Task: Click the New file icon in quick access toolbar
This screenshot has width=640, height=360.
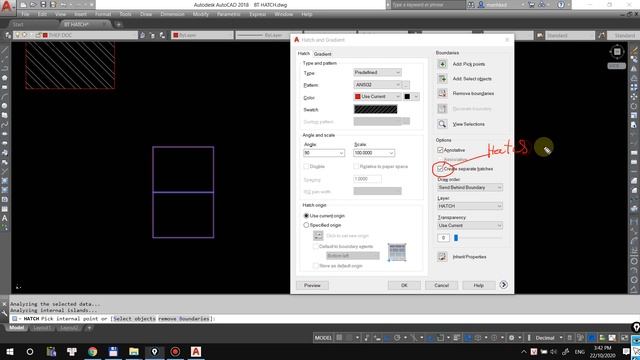Action: (24, 5)
